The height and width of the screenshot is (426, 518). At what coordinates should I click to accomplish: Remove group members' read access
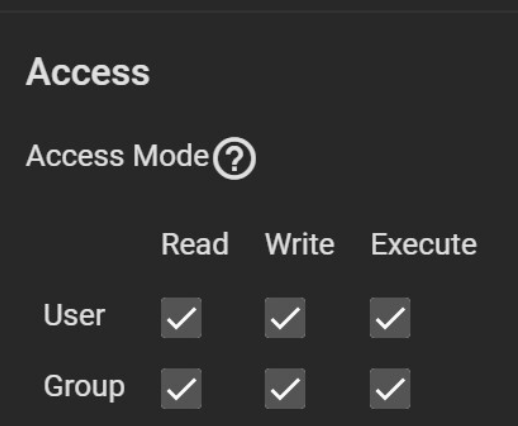(181, 388)
